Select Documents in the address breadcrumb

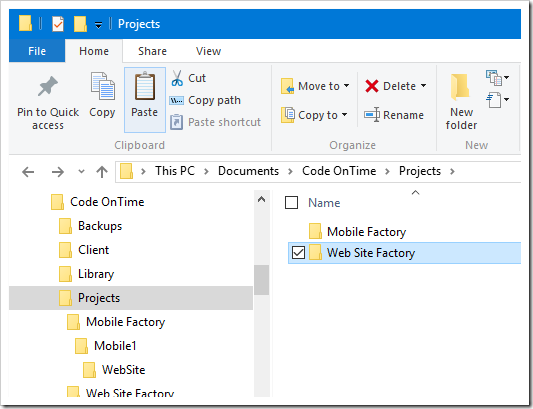coord(248,171)
